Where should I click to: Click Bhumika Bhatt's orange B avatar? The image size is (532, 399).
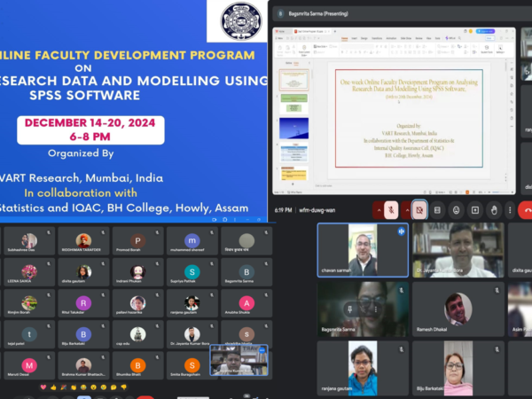point(137,365)
